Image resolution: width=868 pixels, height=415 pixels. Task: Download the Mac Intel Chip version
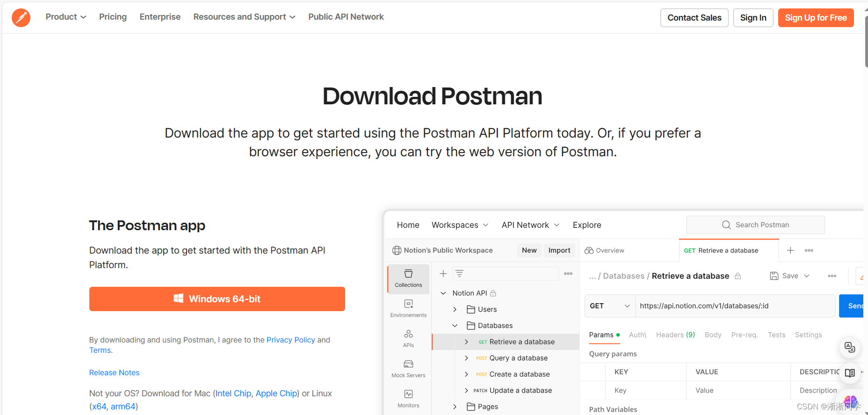(x=233, y=393)
